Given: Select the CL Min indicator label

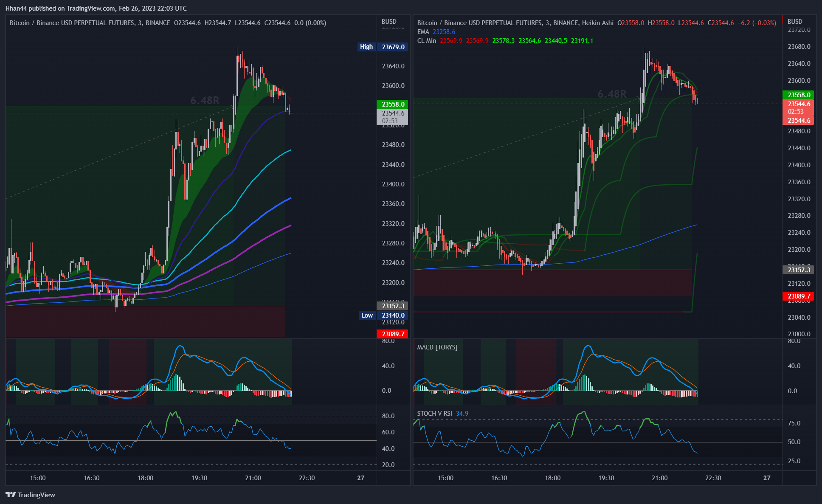Looking at the screenshot, I should (x=426, y=41).
